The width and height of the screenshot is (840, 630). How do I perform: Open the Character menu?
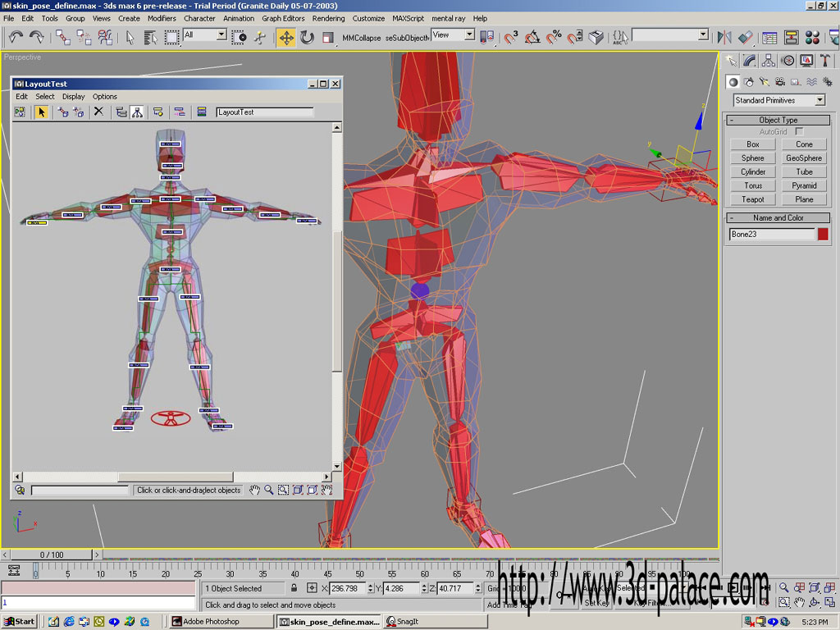pyautogui.click(x=199, y=18)
